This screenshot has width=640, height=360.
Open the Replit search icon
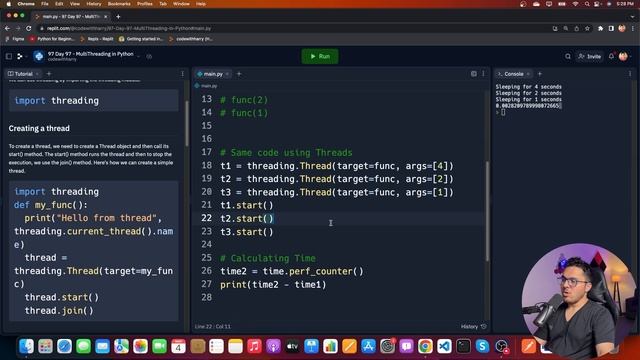point(568,56)
